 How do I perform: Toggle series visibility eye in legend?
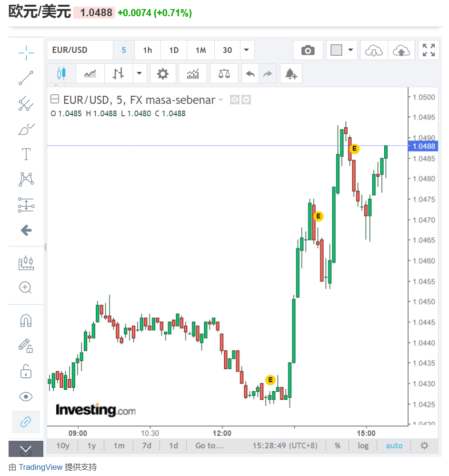pos(235,100)
